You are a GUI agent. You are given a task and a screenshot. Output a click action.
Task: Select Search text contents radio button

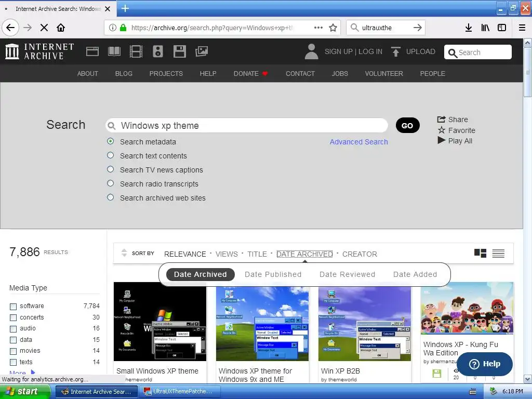pos(110,155)
